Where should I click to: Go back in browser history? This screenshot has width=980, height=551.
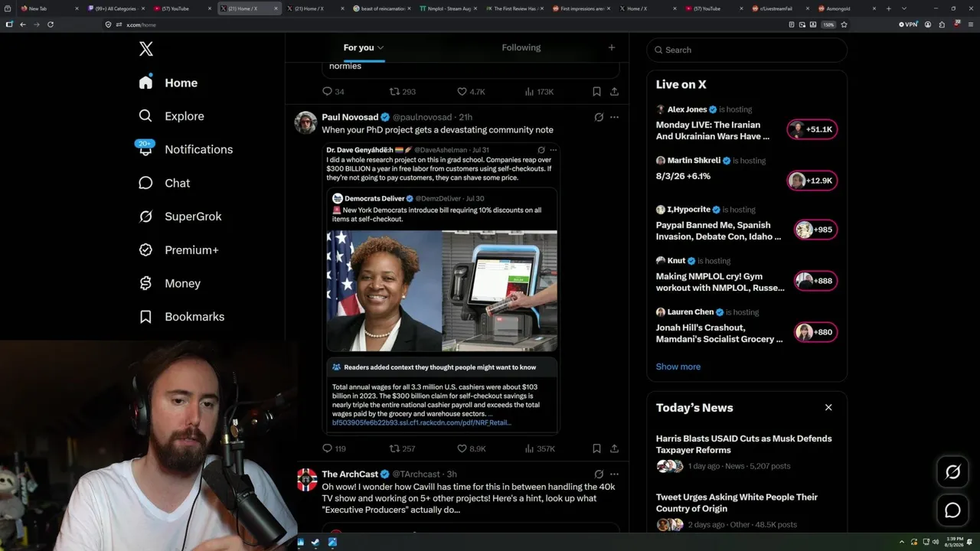pos(23,24)
